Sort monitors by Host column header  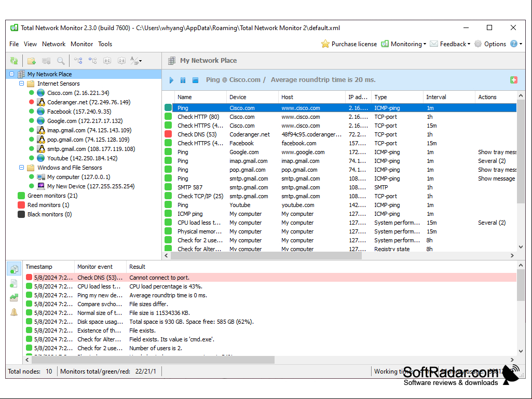coord(312,97)
